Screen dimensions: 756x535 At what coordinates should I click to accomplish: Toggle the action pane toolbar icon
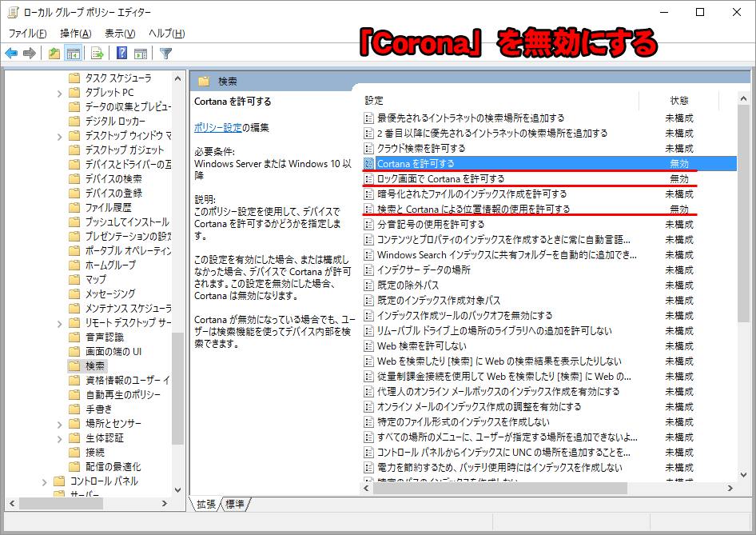click(x=141, y=53)
